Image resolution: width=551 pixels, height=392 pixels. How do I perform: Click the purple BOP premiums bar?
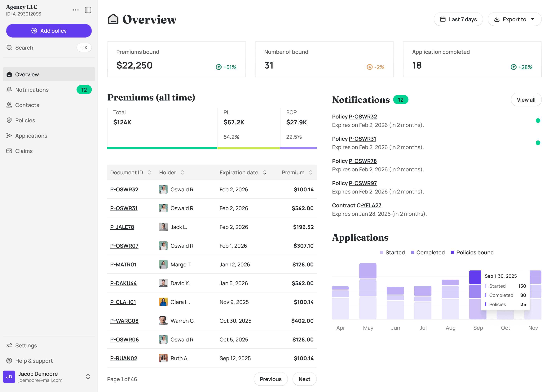(298, 148)
